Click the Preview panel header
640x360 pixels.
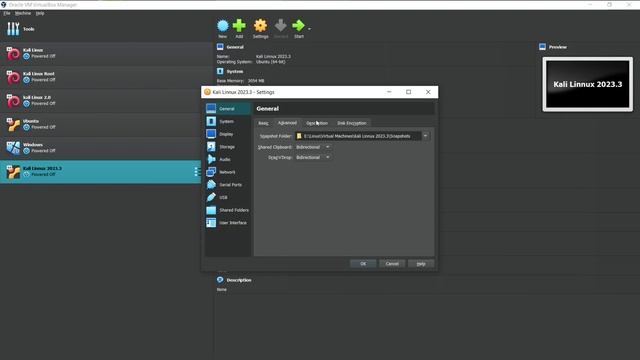pos(558,47)
